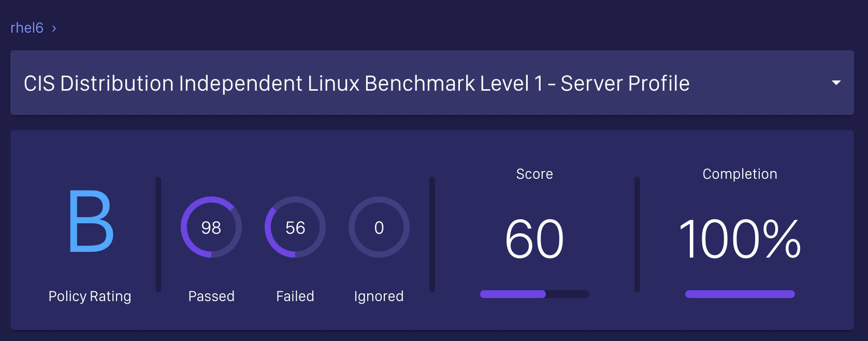Click the 100% completion value
The width and height of the screenshot is (868, 341).
click(x=740, y=239)
